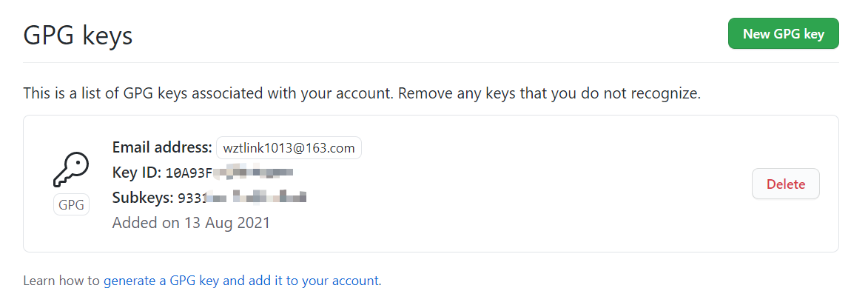Click the New GPG key button

click(x=784, y=34)
